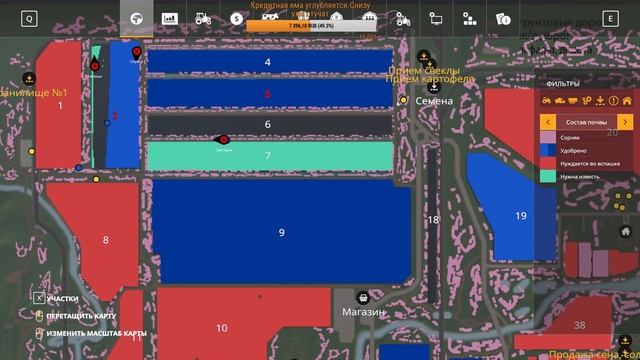Image resolution: width=640 pixels, height=360 pixels.
Task: Toggle the tractor vehicles filter icon
Action: pos(547,100)
